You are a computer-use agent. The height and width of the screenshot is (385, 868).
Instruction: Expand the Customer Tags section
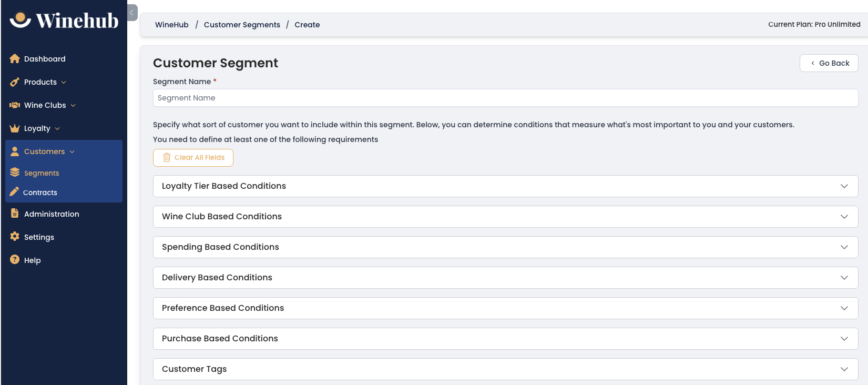pos(505,369)
